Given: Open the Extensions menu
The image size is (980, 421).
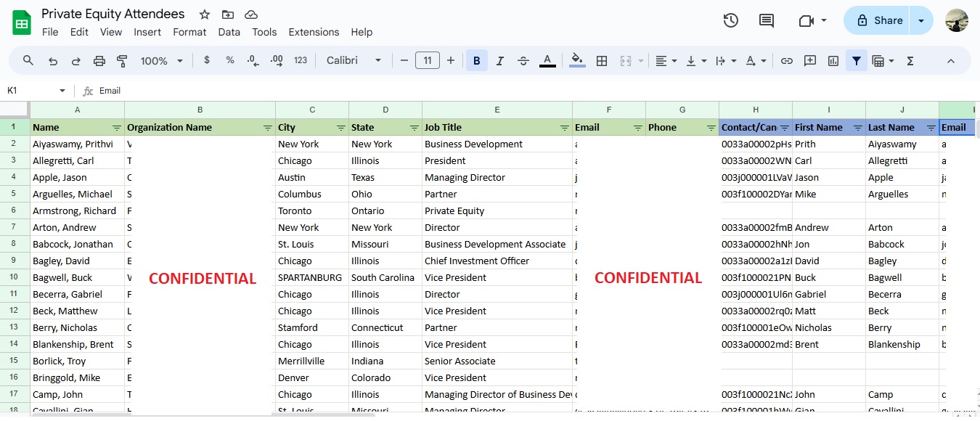Looking at the screenshot, I should click(314, 32).
